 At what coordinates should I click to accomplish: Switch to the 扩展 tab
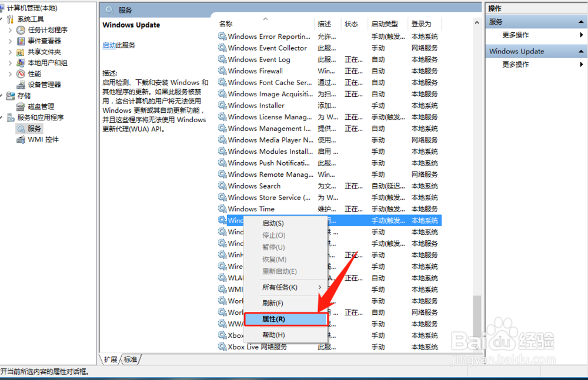coord(111,360)
